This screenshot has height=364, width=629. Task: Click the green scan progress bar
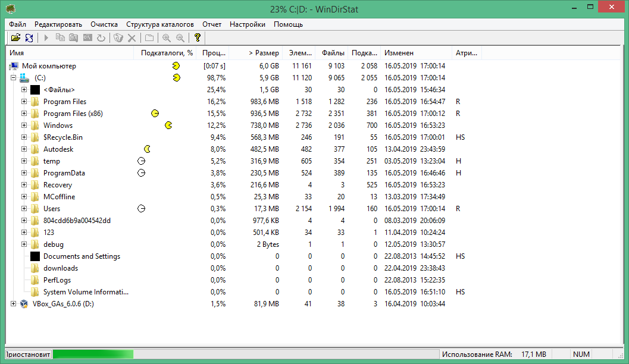pos(93,354)
